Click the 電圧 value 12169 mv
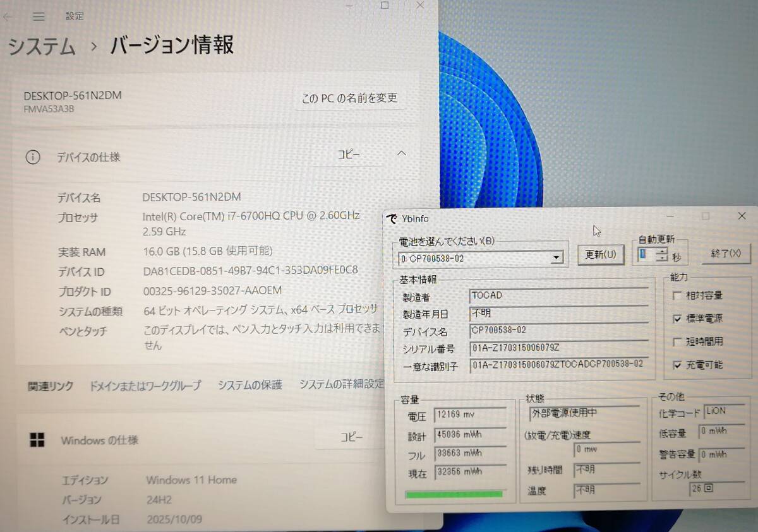Image resolution: width=758 pixels, height=532 pixels. [x=470, y=416]
